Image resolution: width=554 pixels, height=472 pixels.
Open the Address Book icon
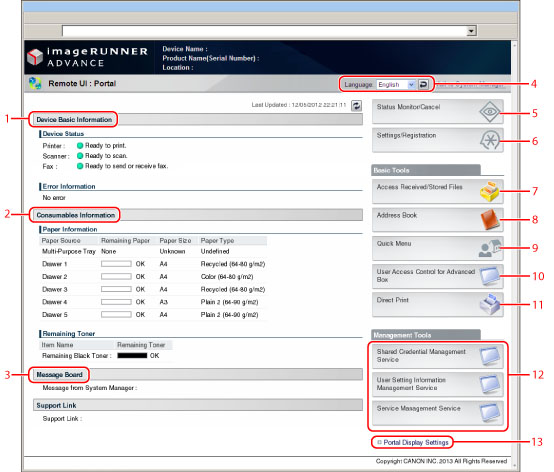tap(490, 219)
